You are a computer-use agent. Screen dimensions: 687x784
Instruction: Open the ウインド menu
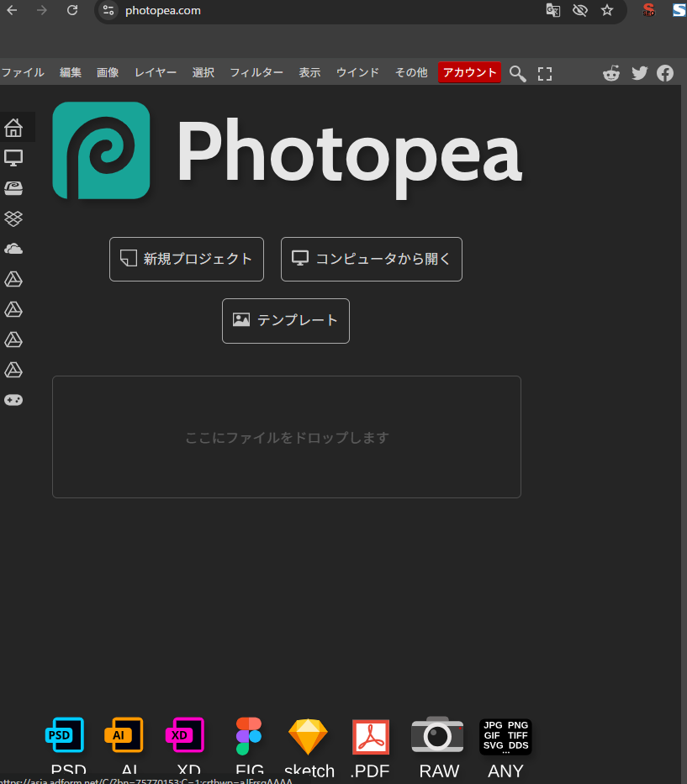(357, 73)
